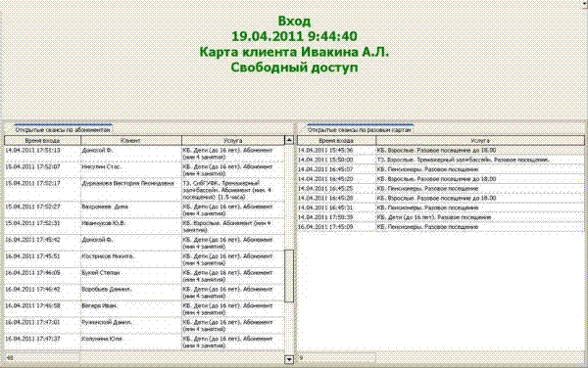This screenshot has width=588, height=368.
Task: Click the scroll up arrow in subscriptions table
Action: click(x=289, y=140)
